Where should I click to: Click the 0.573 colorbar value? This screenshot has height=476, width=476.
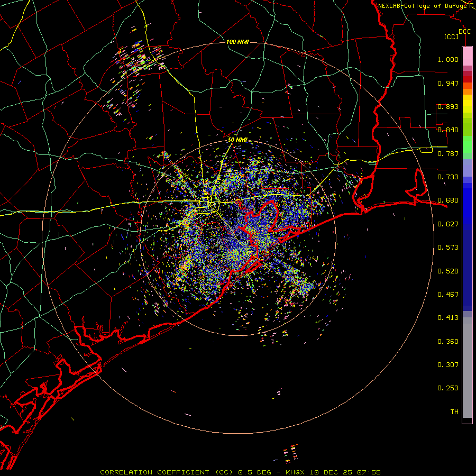(x=448, y=248)
